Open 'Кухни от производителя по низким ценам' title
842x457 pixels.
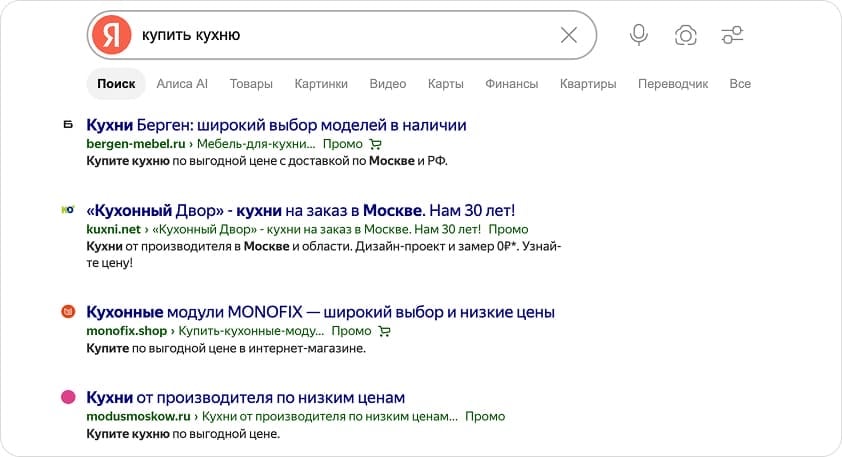click(245, 397)
